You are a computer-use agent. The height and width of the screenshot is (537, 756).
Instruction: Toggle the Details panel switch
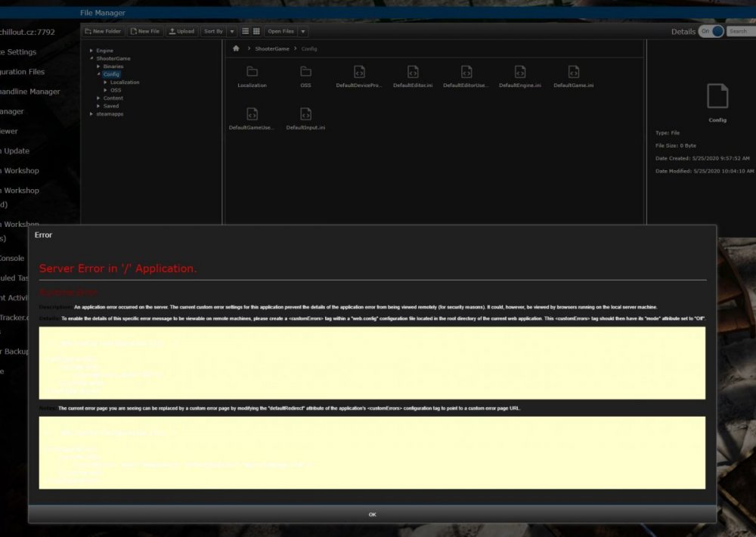[711, 32]
